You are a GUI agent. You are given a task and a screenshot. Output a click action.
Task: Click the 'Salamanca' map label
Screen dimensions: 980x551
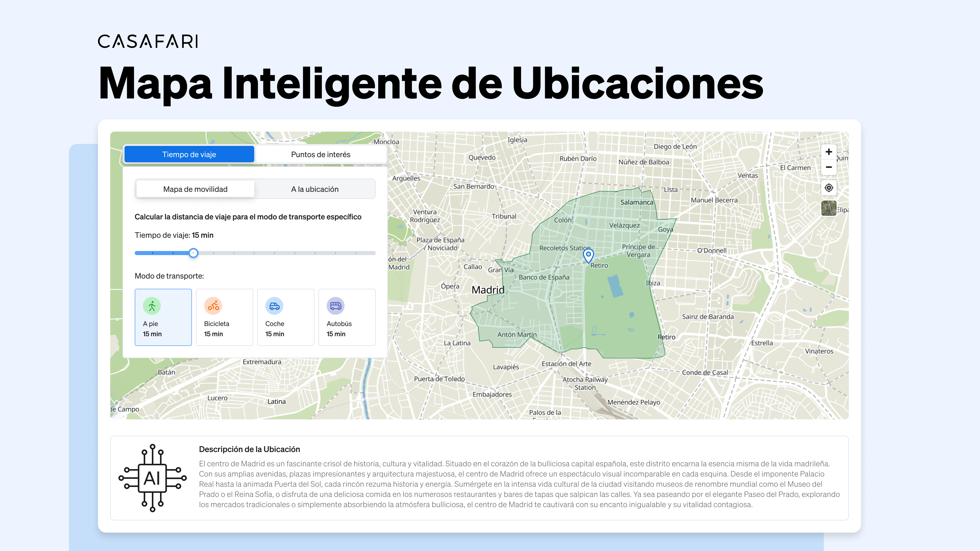tap(637, 202)
